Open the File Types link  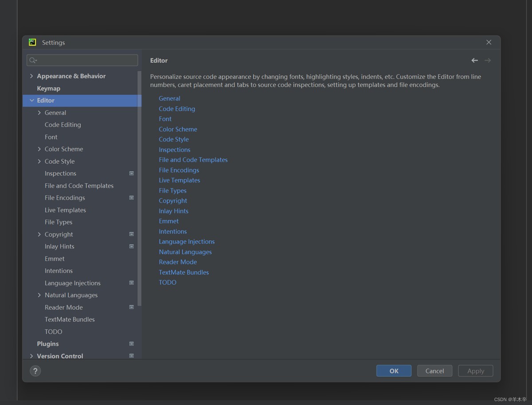[x=172, y=190]
